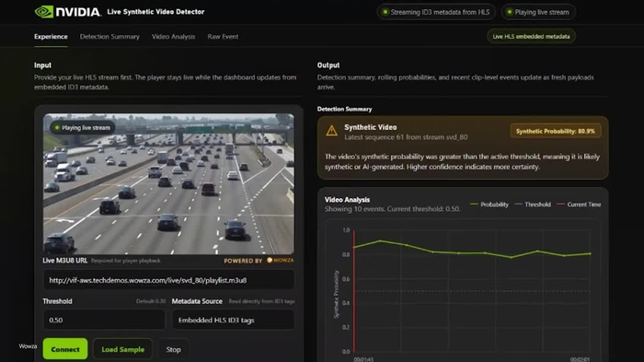Click Latest sequence 61 from stream svd_80 text
Screen dimensions: 644x362
coord(406,137)
